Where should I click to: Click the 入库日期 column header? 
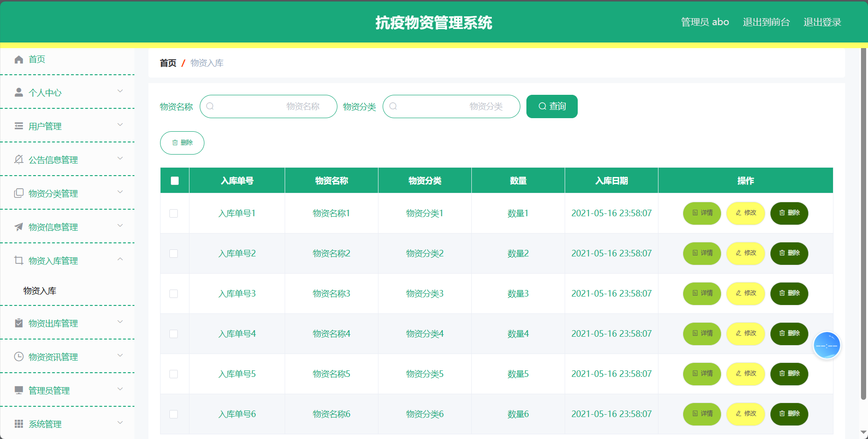611,181
